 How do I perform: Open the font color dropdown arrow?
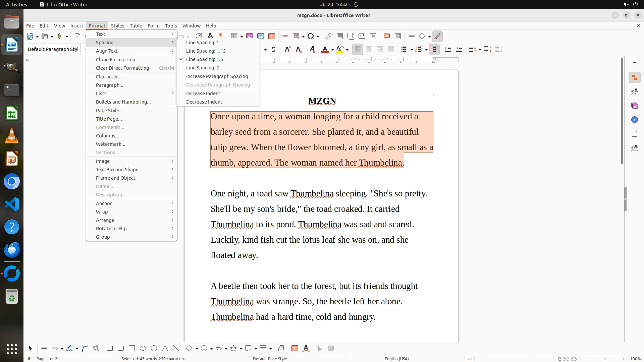click(332, 50)
